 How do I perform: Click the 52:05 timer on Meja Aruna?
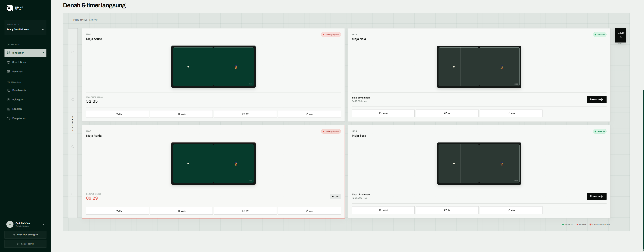pyautogui.click(x=92, y=101)
